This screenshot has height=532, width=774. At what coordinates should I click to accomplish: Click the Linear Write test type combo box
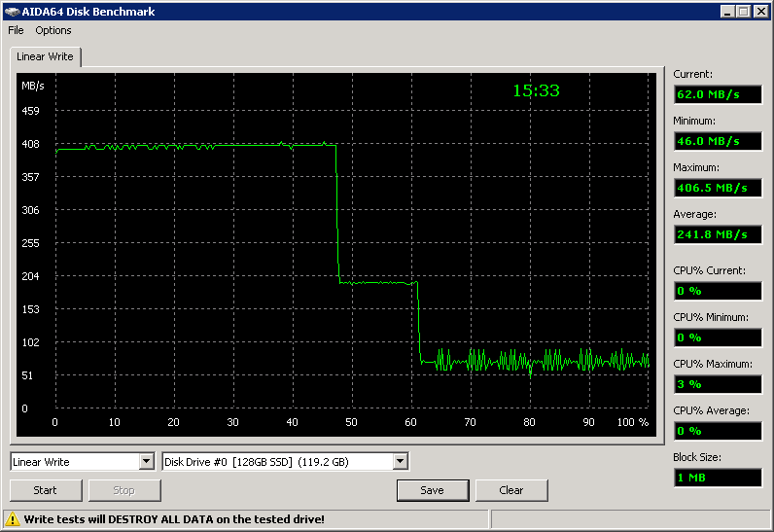83,461
